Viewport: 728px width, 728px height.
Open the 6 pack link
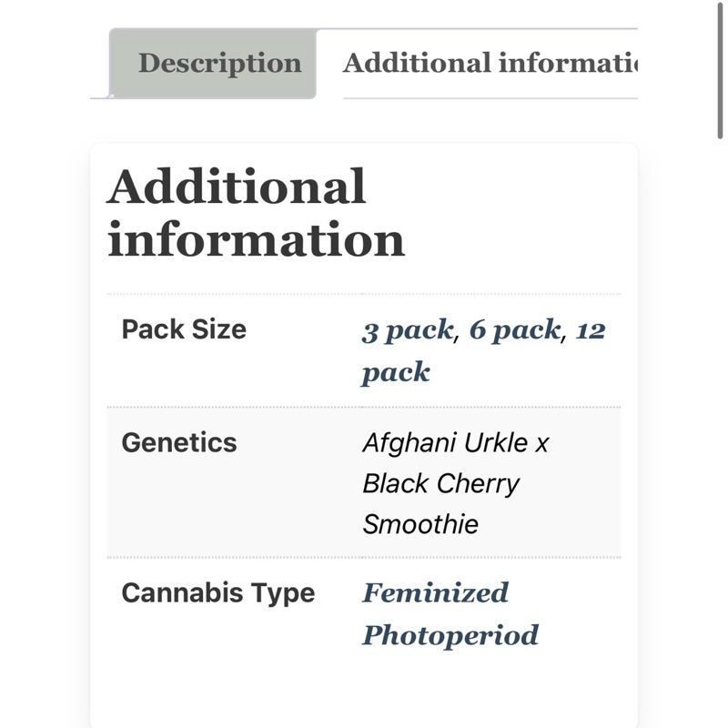(x=514, y=330)
